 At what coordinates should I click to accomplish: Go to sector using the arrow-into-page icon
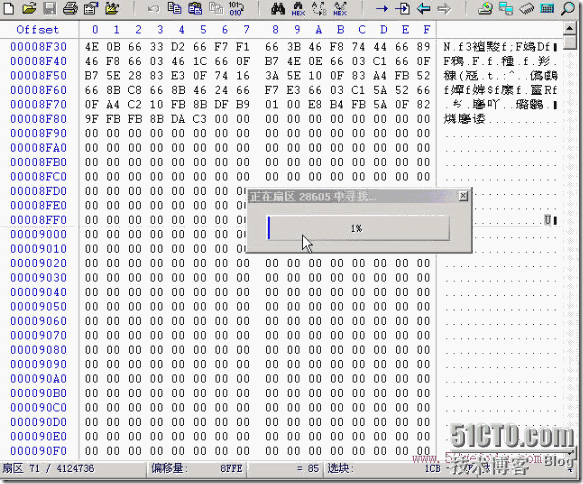[x=402, y=8]
